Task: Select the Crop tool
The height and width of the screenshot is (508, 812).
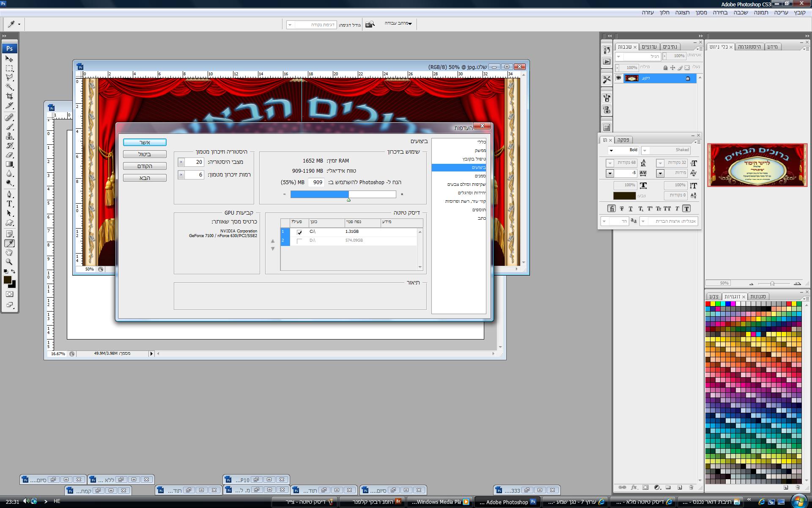Action: (9, 96)
